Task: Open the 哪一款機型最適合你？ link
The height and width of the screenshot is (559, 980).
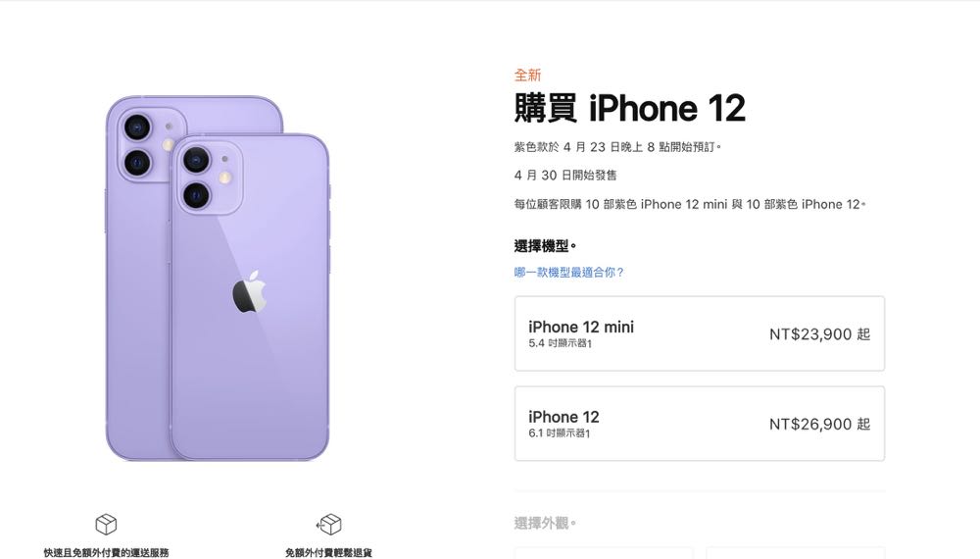Action: [x=568, y=272]
